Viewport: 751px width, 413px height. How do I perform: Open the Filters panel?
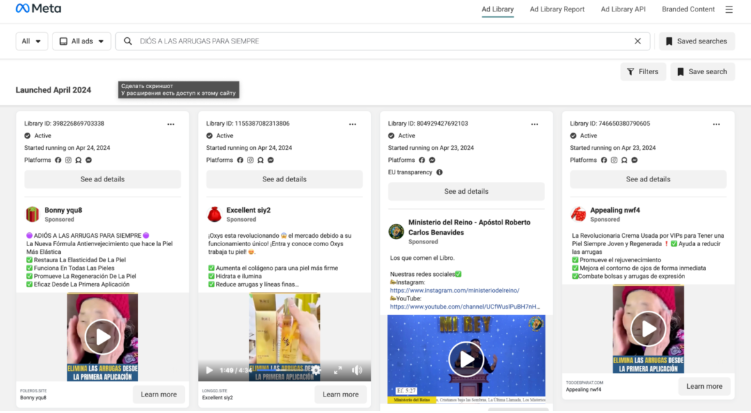tap(642, 72)
